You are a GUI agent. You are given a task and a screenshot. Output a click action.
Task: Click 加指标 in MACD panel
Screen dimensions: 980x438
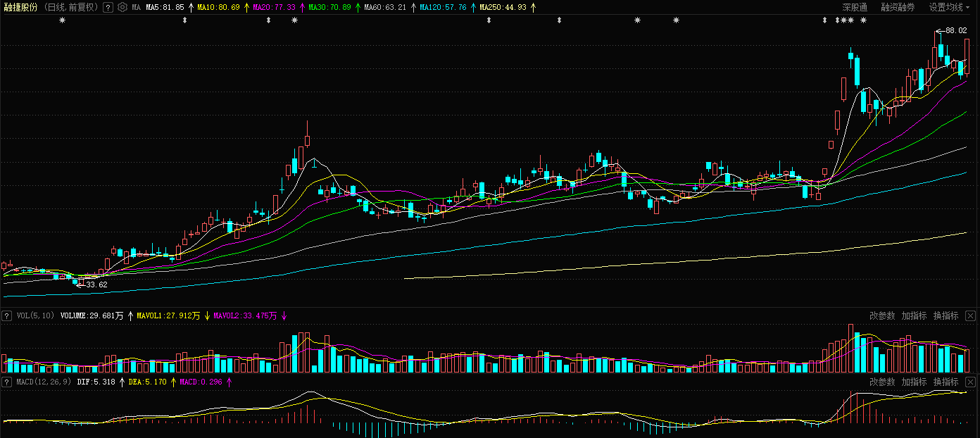(x=914, y=382)
